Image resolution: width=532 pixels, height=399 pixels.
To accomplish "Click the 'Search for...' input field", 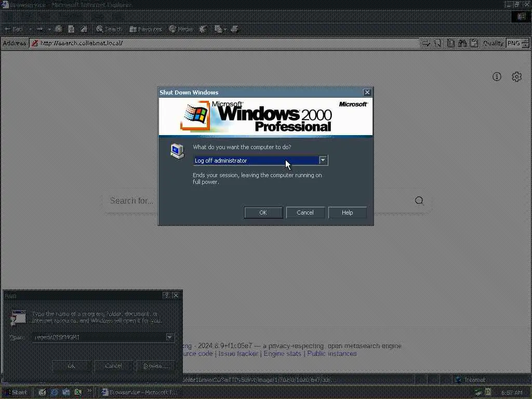I will 258,201.
